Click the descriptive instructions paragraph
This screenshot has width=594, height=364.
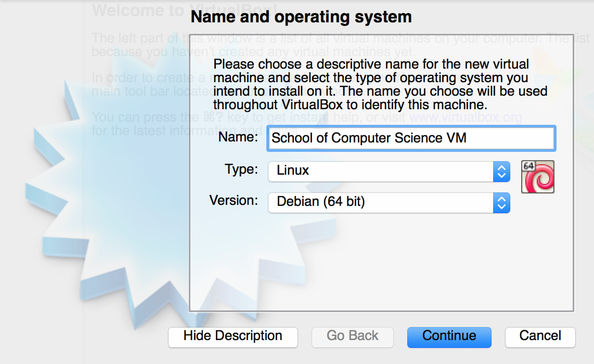[380, 85]
